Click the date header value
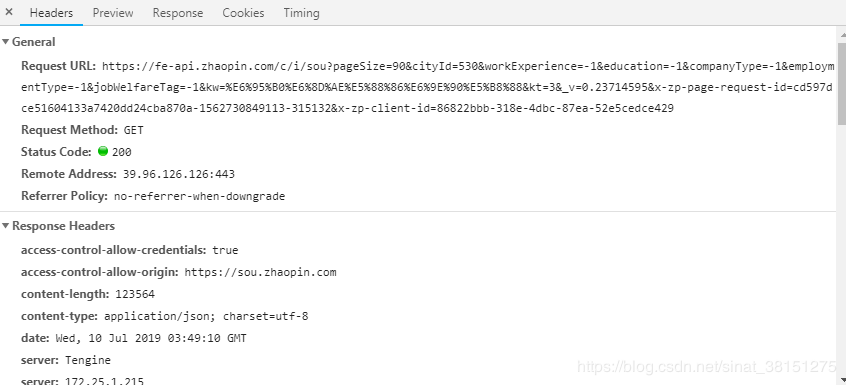 tap(151, 338)
